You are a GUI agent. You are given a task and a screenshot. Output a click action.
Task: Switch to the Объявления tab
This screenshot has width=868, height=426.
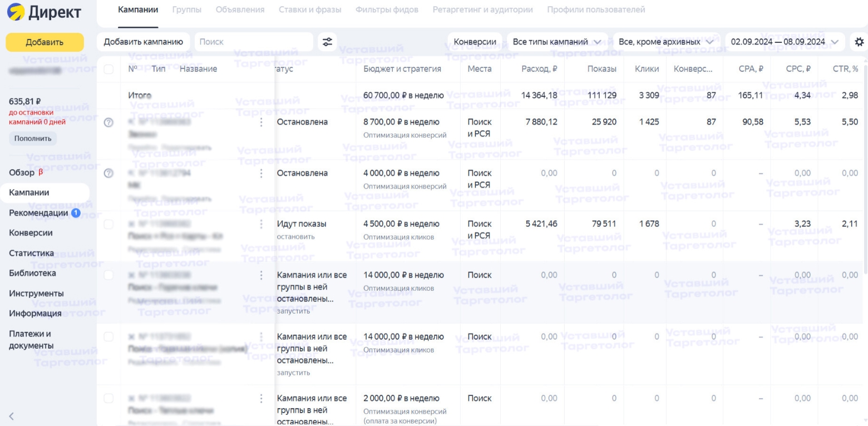240,10
